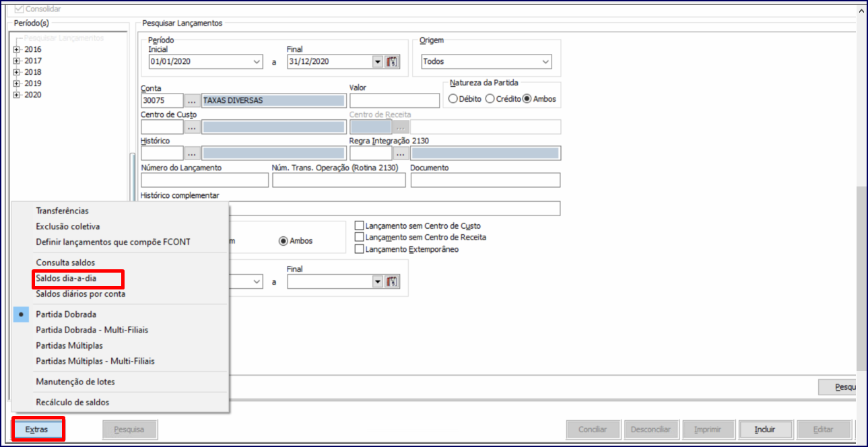
Task: Click the TAXAS DIVERSAS account description
Action: pos(273,100)
